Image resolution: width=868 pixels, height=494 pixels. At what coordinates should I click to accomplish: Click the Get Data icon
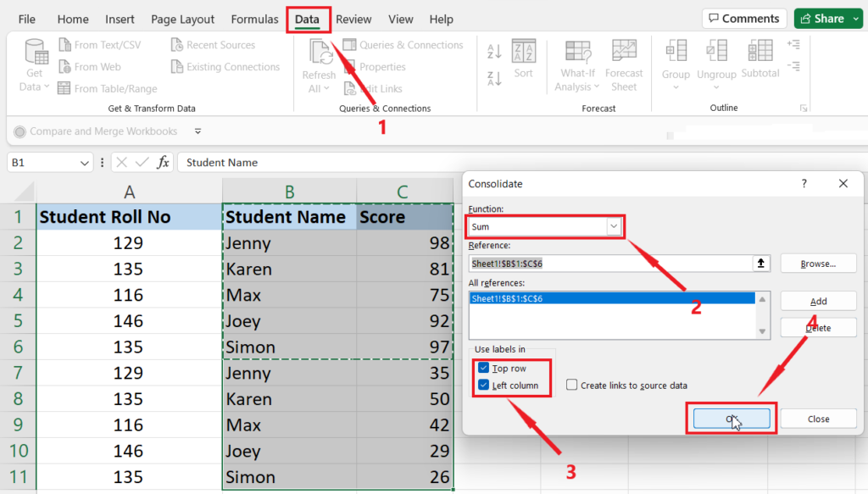point(36,53)
